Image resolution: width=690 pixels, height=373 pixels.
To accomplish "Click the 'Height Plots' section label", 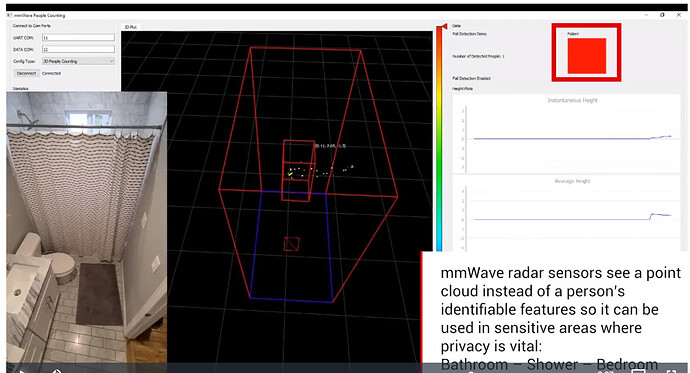I will [462, 89].
